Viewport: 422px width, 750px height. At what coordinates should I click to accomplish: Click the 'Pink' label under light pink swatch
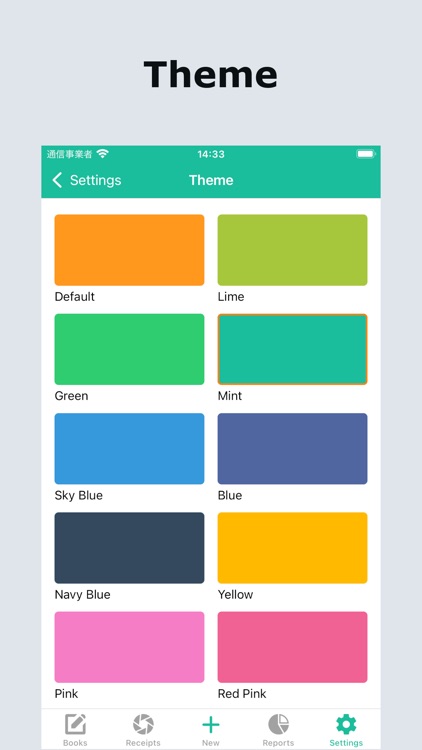point(66,694)
